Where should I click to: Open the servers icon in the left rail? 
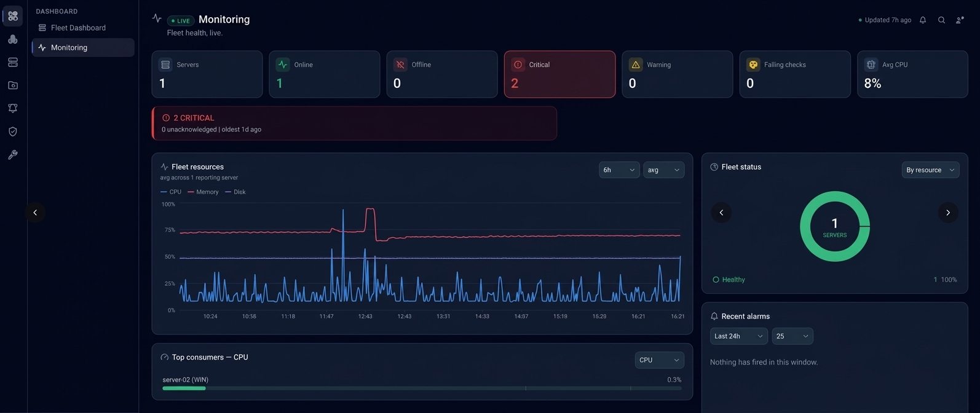tap(13, 62)
